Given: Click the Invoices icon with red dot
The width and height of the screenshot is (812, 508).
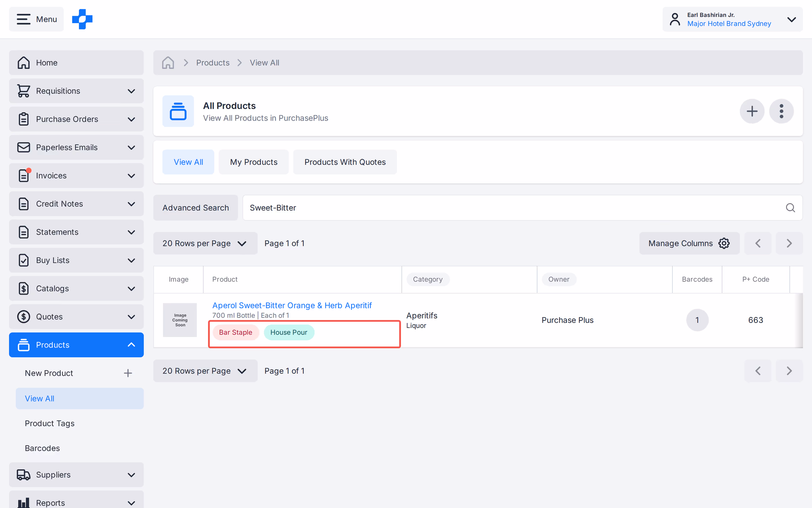Looking at the screenshot, I should click(x=23, y=175).
